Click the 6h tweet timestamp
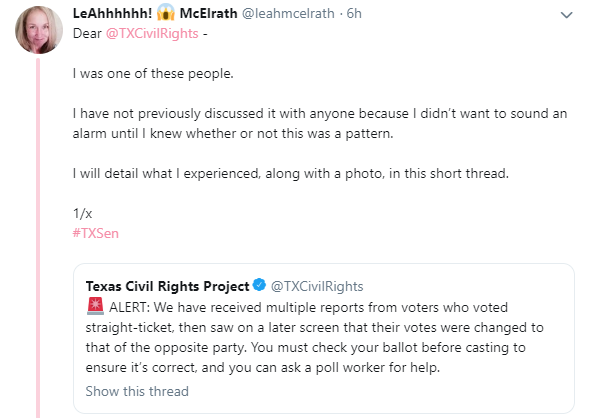Image resolution: width=603 pixels, height=418 pixels. [353, 14]
